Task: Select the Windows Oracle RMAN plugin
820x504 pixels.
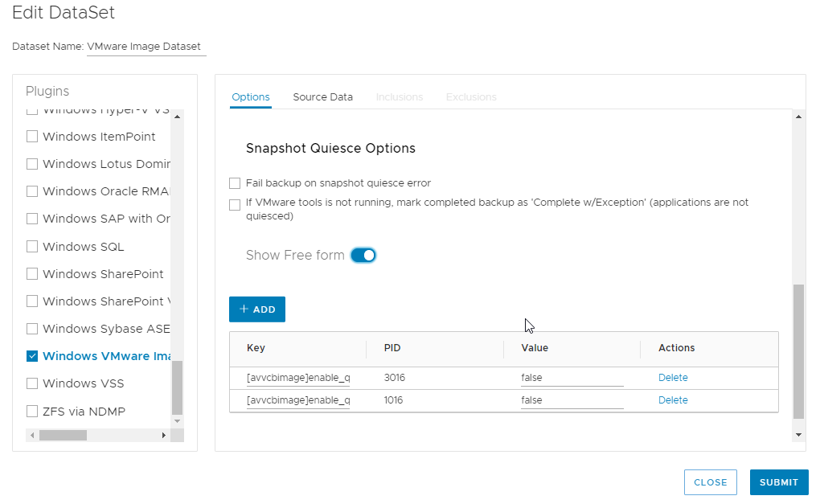Action: pos(32,191)
